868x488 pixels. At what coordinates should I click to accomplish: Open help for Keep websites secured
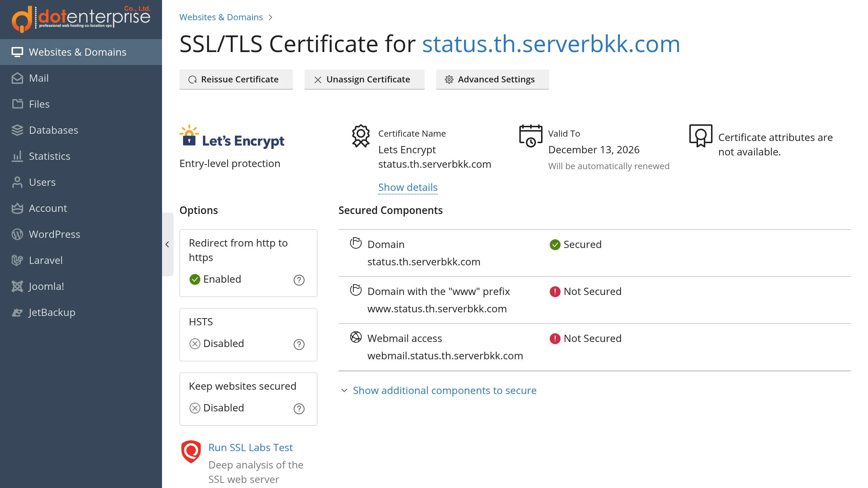tap(299, 408)
